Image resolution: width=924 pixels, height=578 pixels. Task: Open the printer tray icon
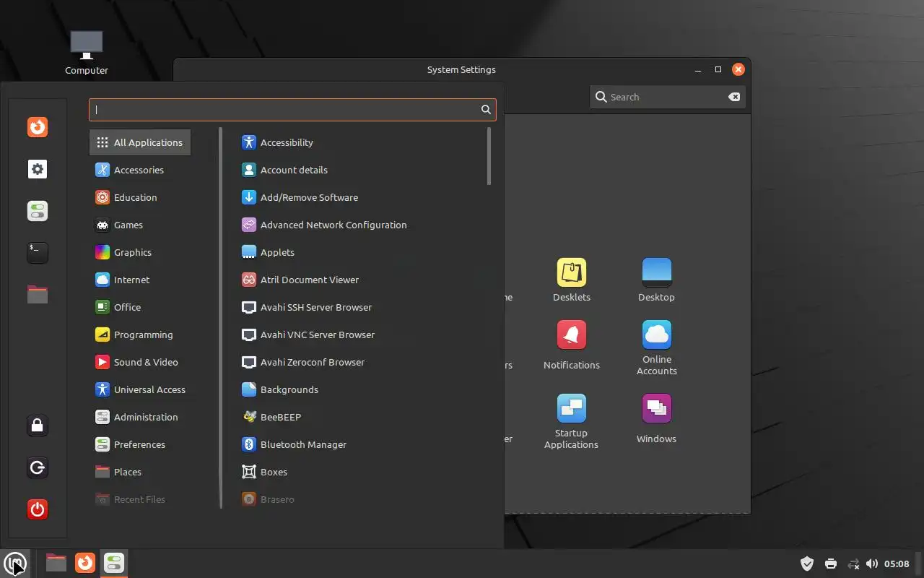[x=830, y=564]
